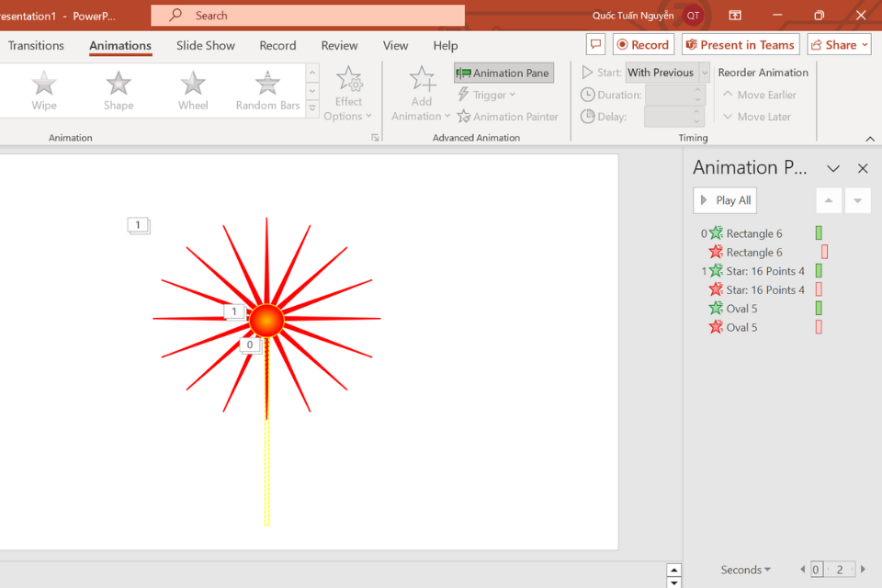Increase Duration with the up spinner
882x588 pixels.
pos(697,89)
